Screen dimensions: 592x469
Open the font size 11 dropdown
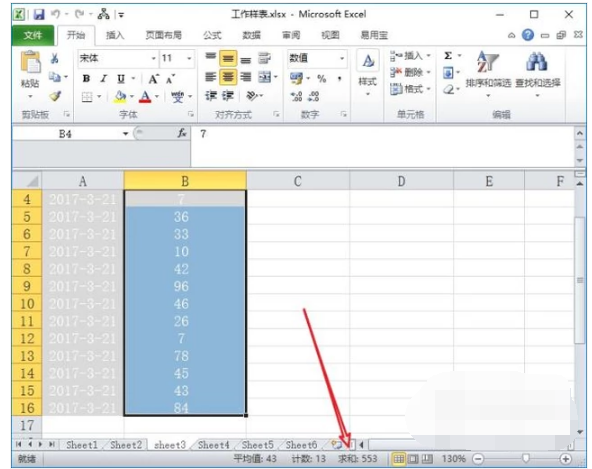pos(190,59)
